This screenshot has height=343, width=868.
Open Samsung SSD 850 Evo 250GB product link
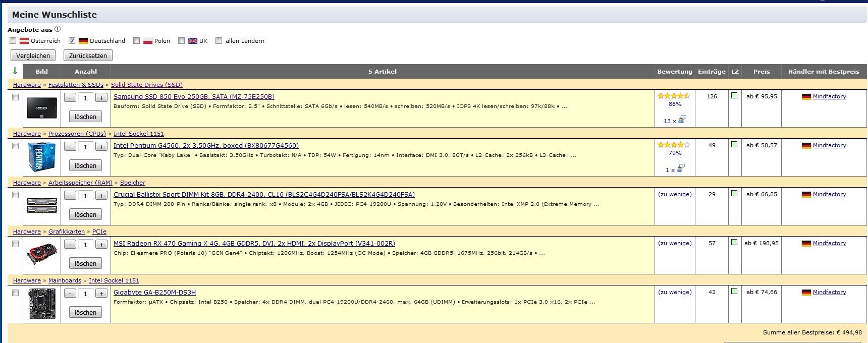point(194,96)
